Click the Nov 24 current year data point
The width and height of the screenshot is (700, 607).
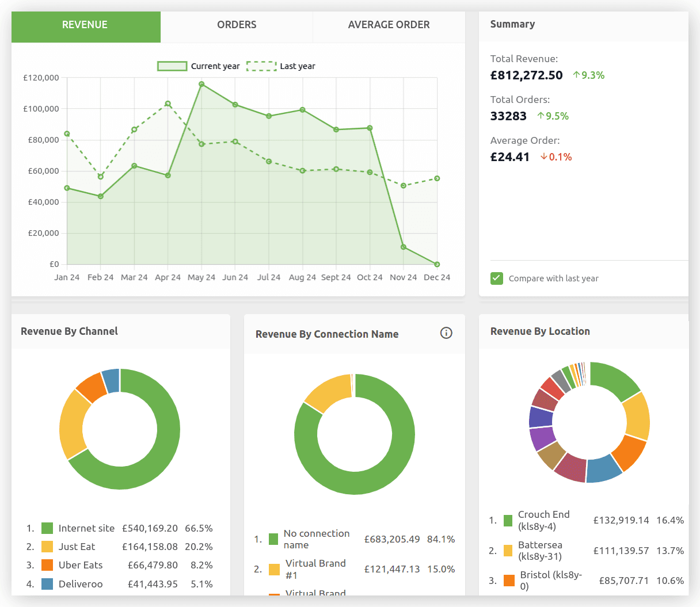click(404, 247)
